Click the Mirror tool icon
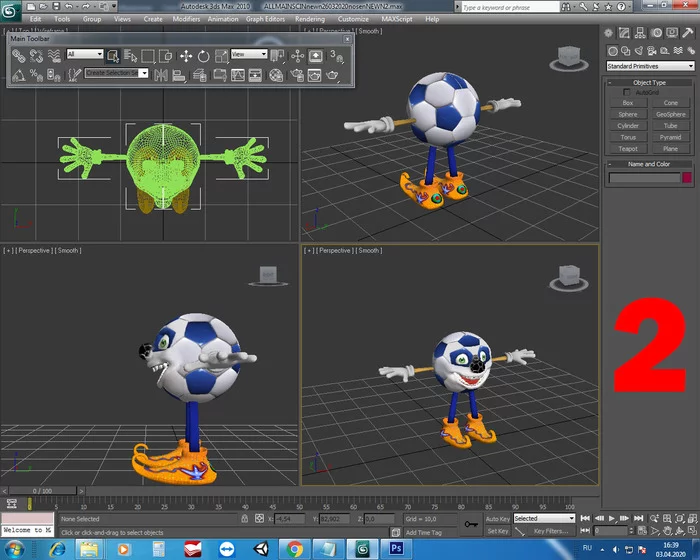700x560 pixels. (161, 75)
